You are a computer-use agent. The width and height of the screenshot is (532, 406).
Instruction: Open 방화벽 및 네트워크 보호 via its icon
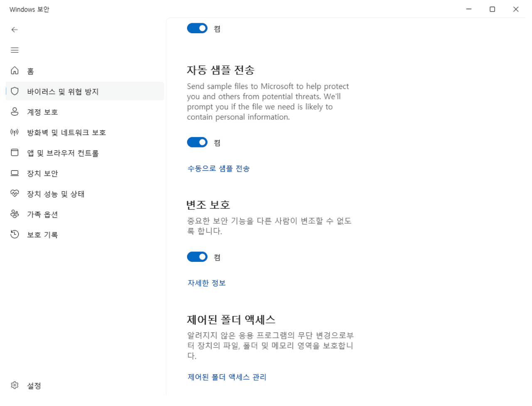(x=15, y=132)
